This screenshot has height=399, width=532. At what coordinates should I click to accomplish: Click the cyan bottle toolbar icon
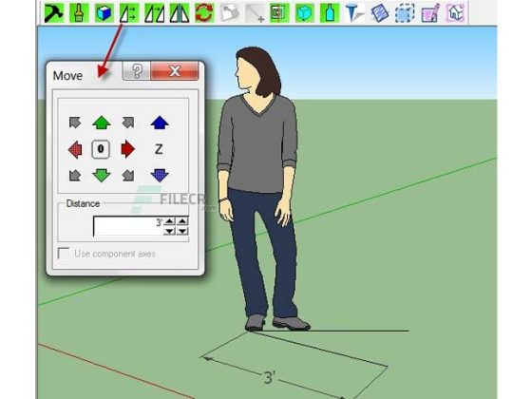[x=330, y=13]
